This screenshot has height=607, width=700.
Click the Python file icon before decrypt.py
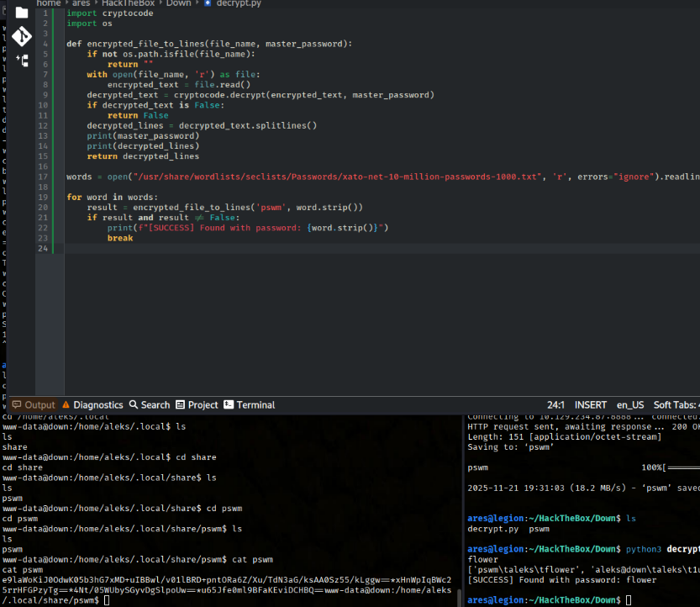208,3
